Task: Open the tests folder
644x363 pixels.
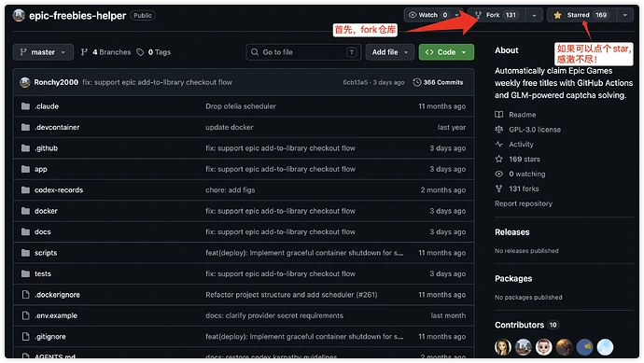Action: coord(43,274)
